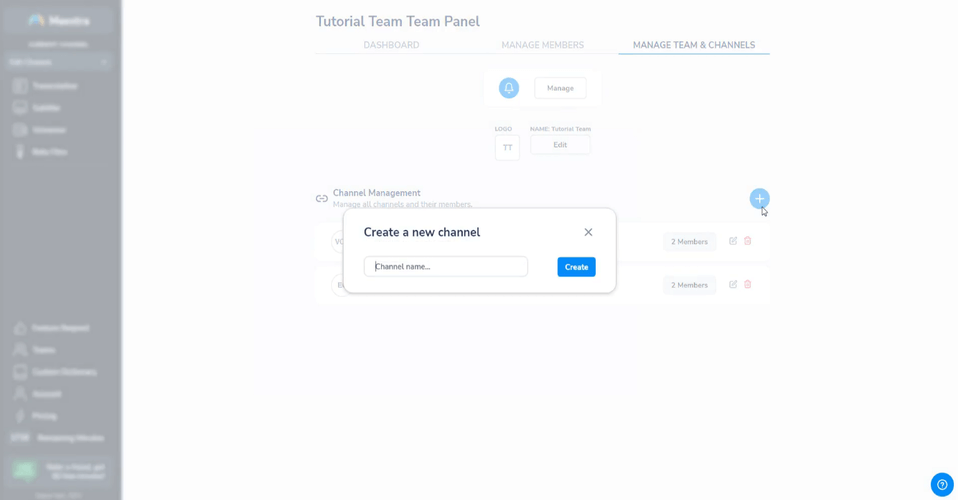The image size is (958, 500).
Task: Switch to the Manage Members tab
Action: [543, 45]
